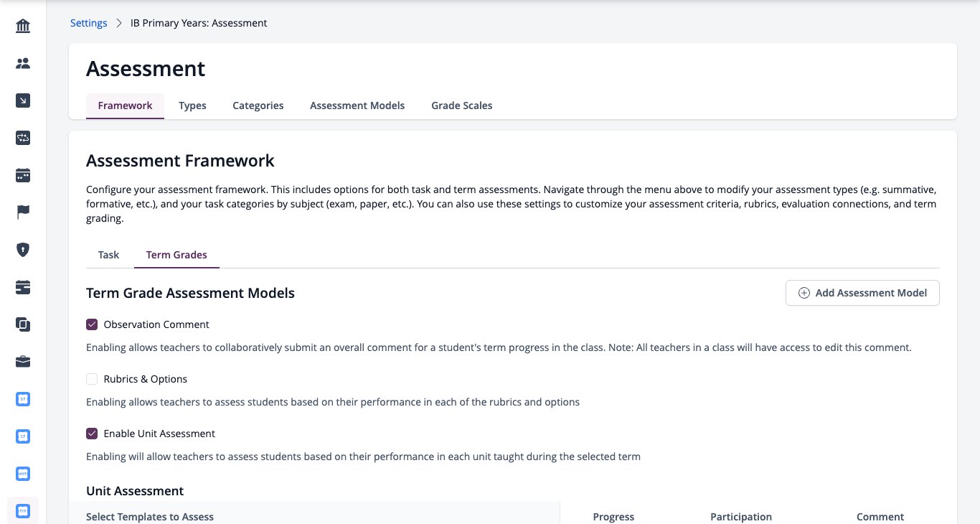Select the flag icon in the sidebar
The image size is (980, 524).
23,212
